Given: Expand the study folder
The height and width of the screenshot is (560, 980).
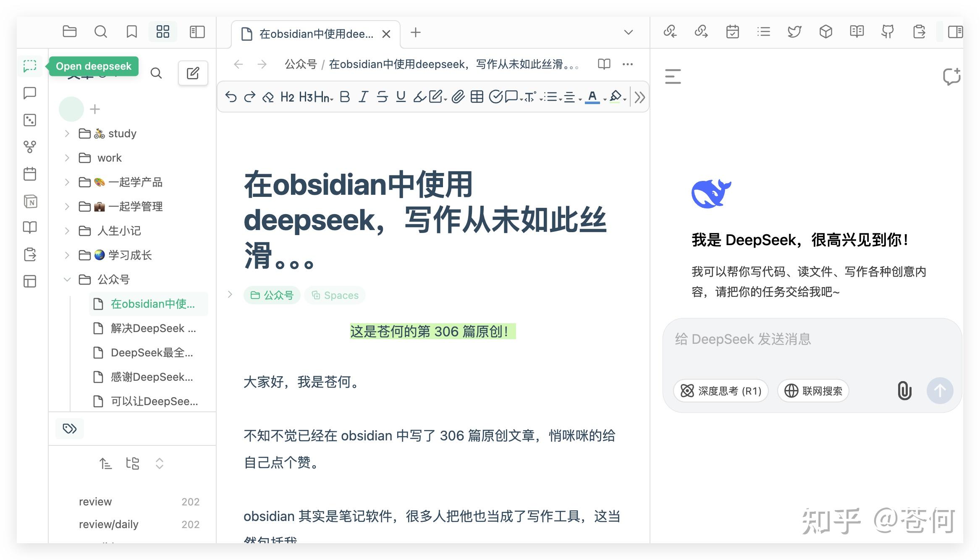Looking at the screenshot, I should (x=66, y=133).
